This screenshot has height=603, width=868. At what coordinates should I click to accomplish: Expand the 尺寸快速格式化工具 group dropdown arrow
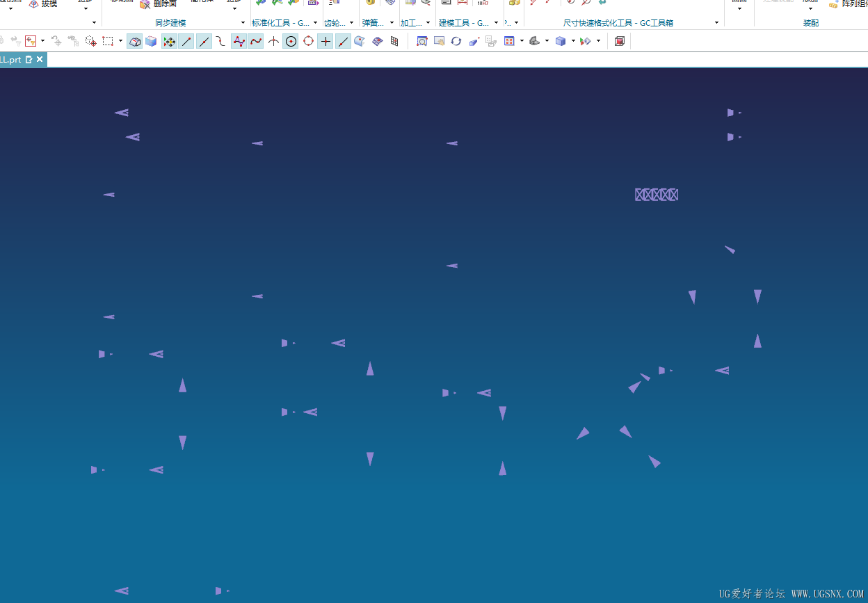[716, 23]
